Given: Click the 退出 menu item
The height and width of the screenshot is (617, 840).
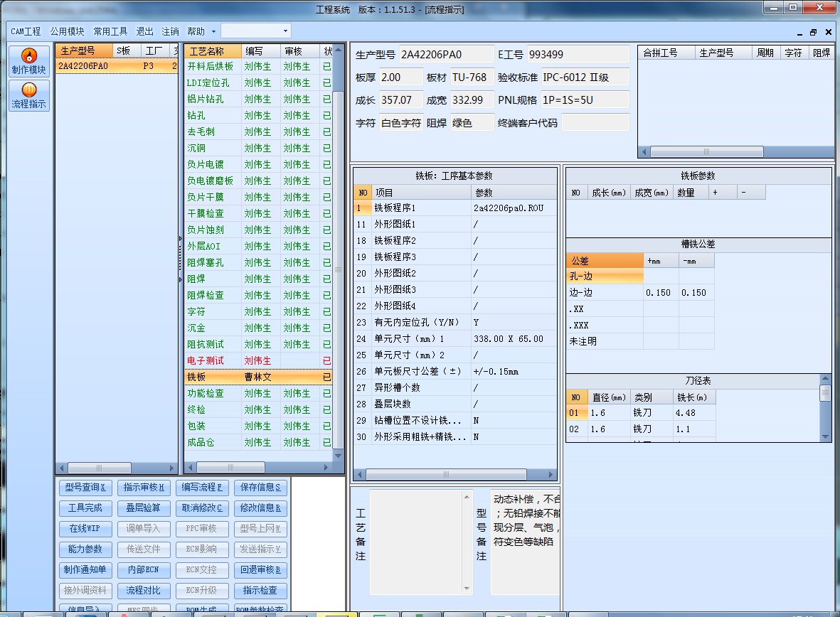Looking at the screenshot, I should (144, 31).
